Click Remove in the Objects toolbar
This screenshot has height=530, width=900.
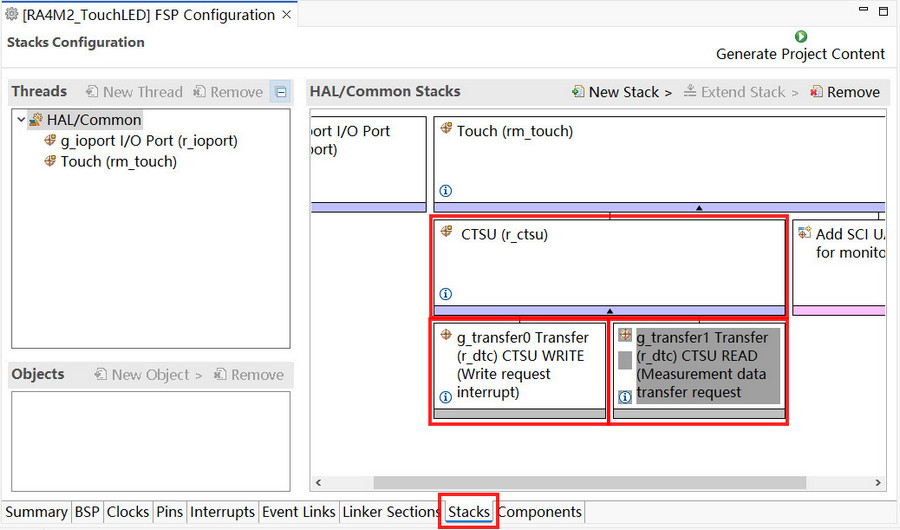[x=249, y=374]
